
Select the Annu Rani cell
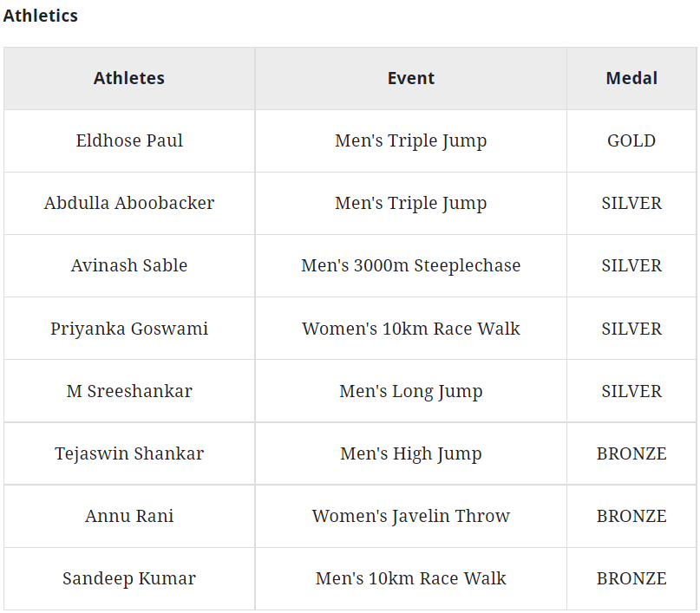point(129,516)
